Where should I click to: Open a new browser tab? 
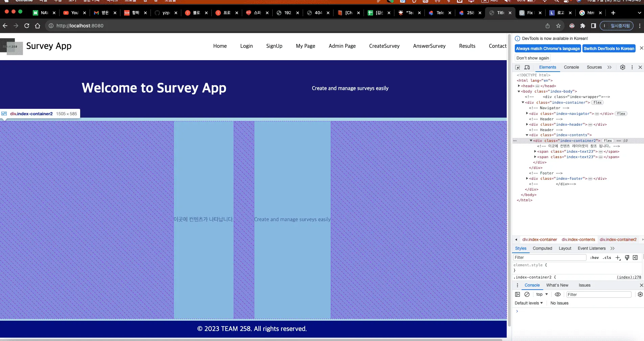coord(613,13)
